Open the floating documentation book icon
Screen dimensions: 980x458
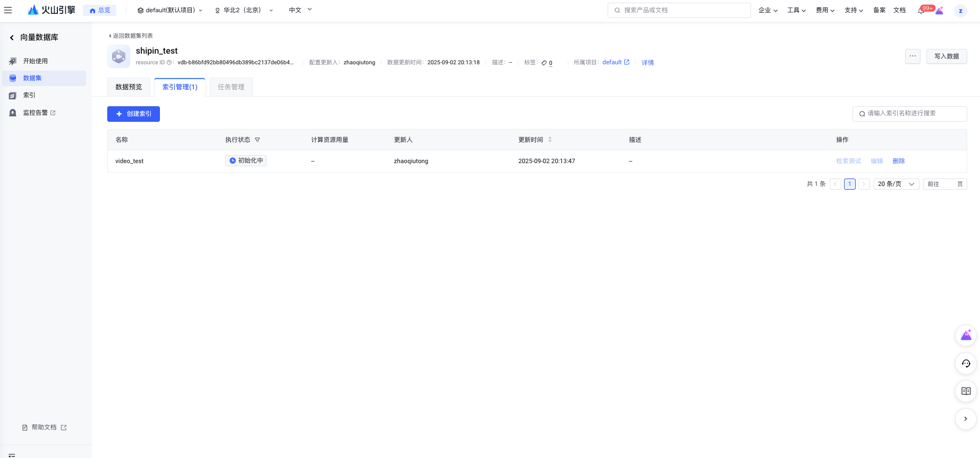point(966,391)
